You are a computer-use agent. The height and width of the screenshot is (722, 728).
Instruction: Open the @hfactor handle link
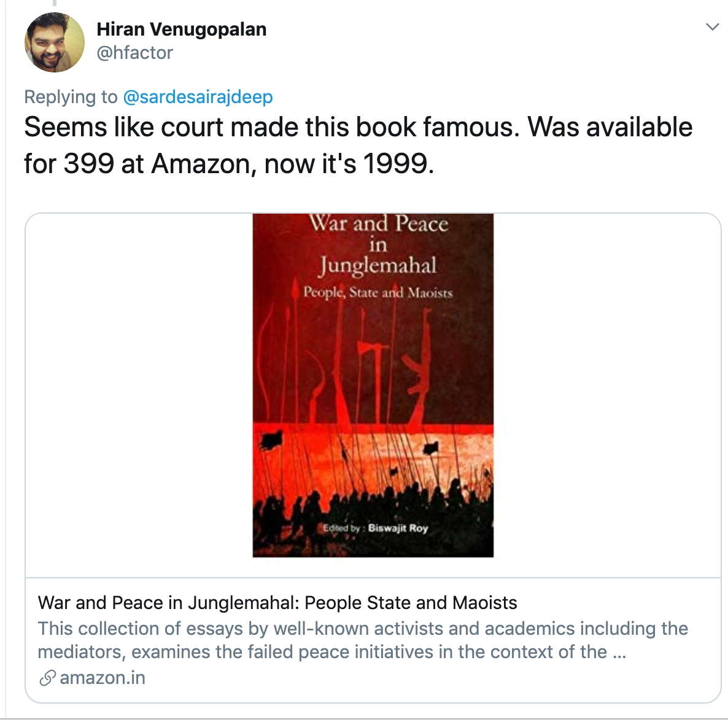[x=134, y=53]
